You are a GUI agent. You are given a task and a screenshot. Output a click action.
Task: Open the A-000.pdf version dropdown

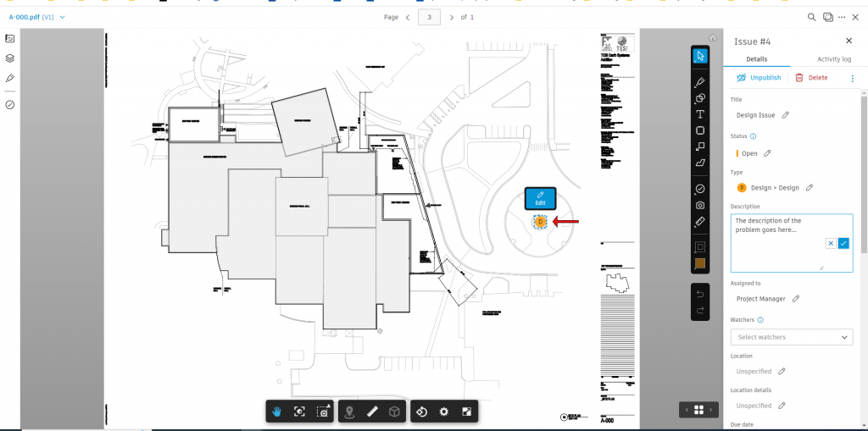(x=37, y=17)
